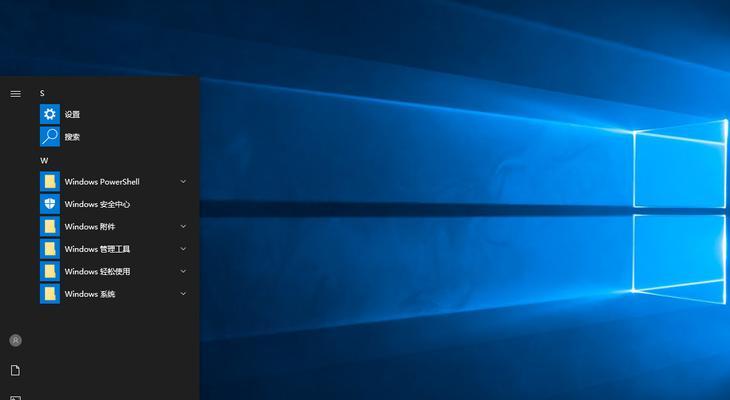Select the Windows 轻松使用 label
Screen dimensions: 730x400
(97, 271)
